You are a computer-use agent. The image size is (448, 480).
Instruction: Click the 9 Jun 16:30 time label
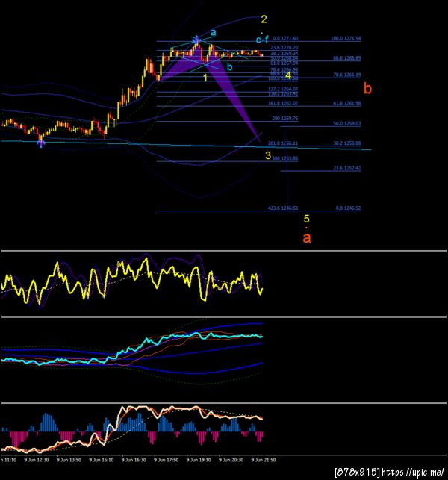(134, 460)
